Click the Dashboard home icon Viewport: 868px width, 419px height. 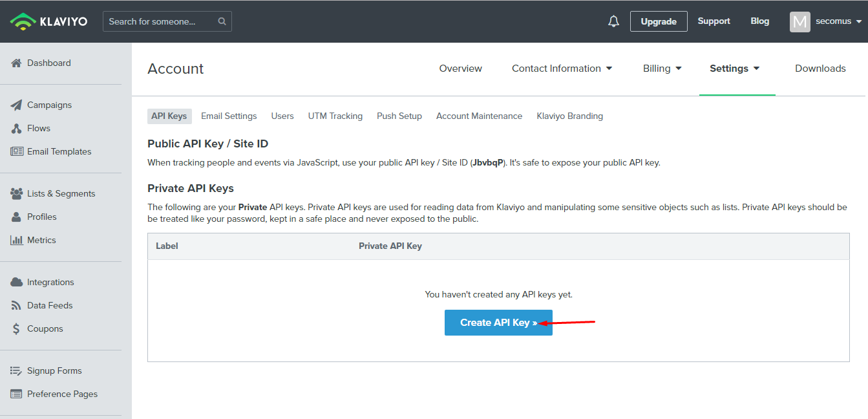[17, 63]
